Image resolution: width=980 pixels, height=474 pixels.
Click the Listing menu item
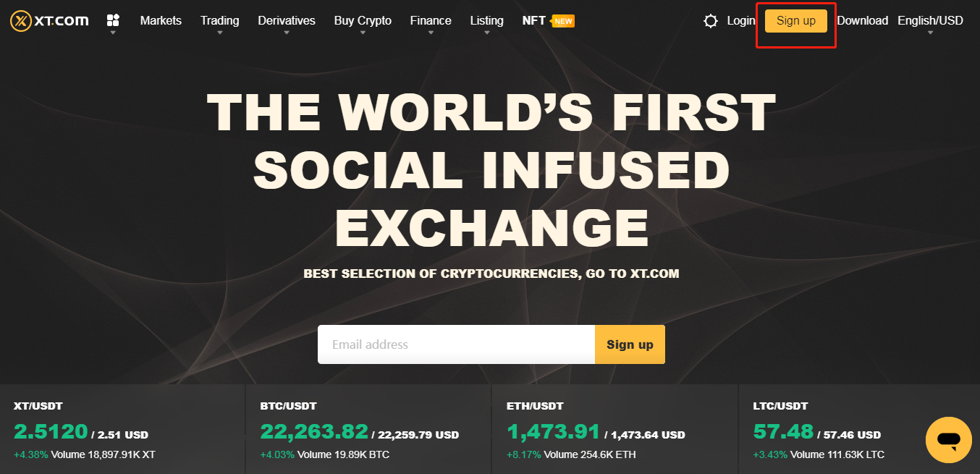point(486,20)
